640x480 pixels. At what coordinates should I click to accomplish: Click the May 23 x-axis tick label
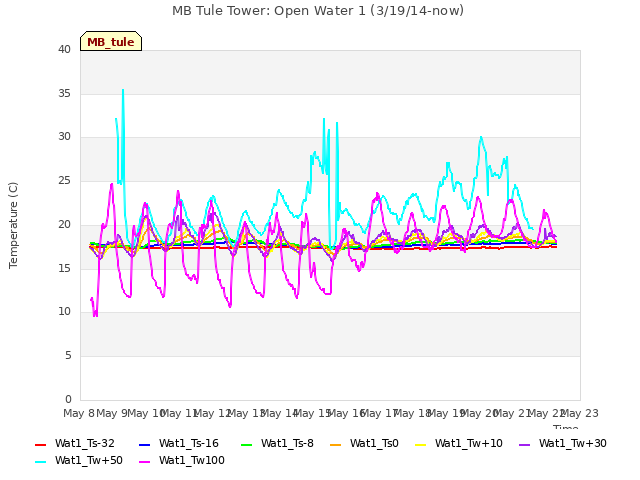(578, 413)
